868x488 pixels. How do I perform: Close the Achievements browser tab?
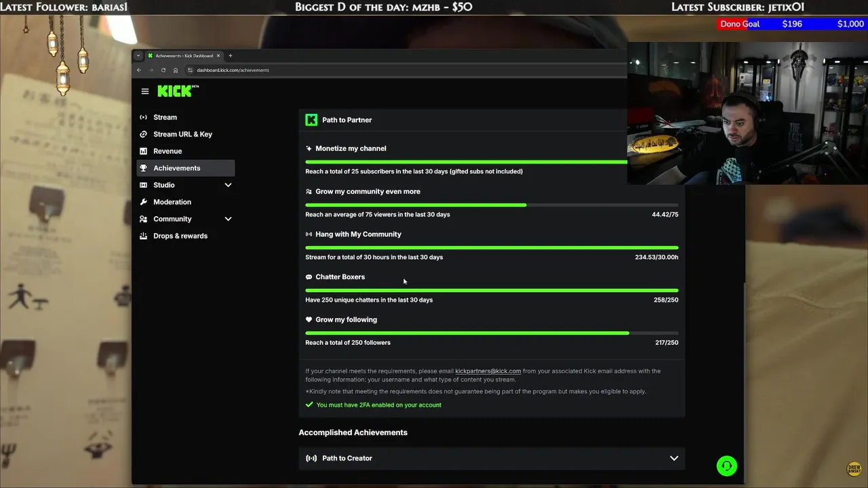tap(218, 56)
